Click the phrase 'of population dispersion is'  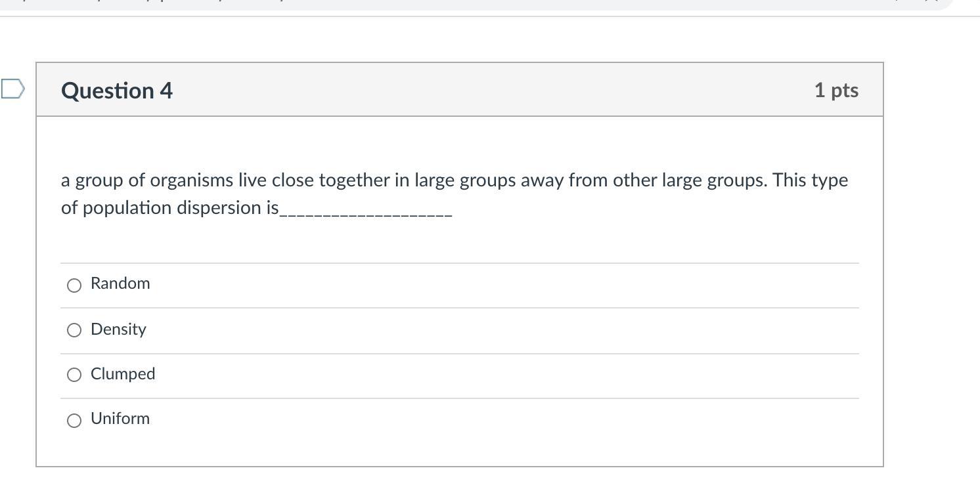[169, 208]
